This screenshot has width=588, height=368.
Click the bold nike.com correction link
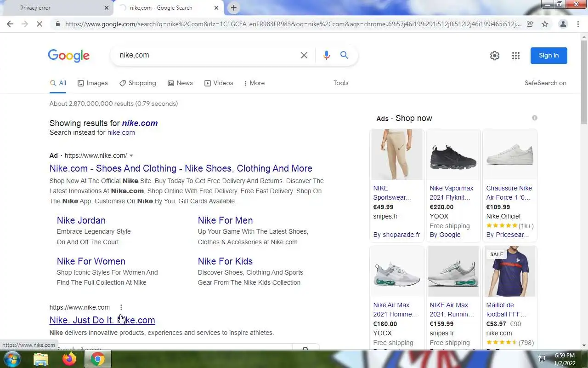pyautogui.click(x=140, y=123)
